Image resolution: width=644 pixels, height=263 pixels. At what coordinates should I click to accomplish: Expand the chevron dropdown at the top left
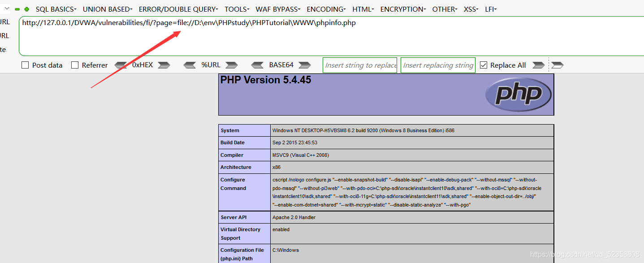[6, 8]
